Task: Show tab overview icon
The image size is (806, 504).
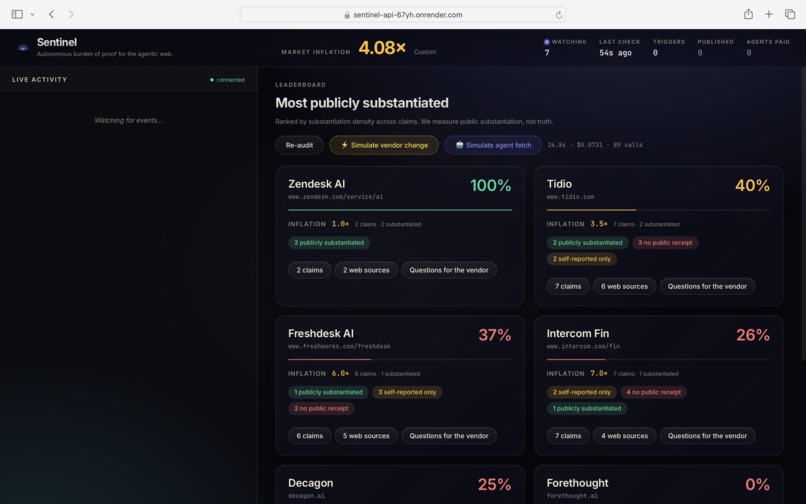Action: (x=790, y=14)
